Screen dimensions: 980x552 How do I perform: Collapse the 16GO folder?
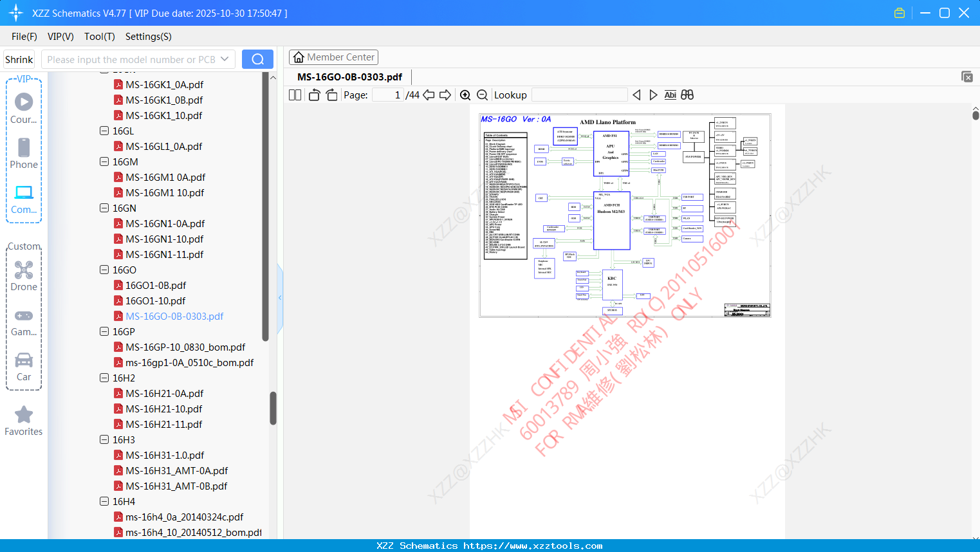pyautogui.click(x=104, y=270)
